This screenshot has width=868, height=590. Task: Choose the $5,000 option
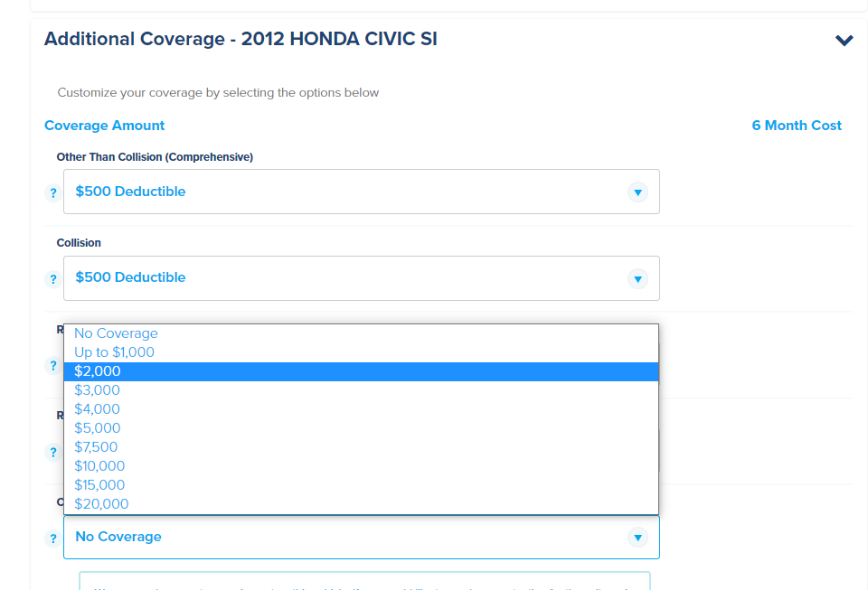pyautogui.click(x=361, y=428)
